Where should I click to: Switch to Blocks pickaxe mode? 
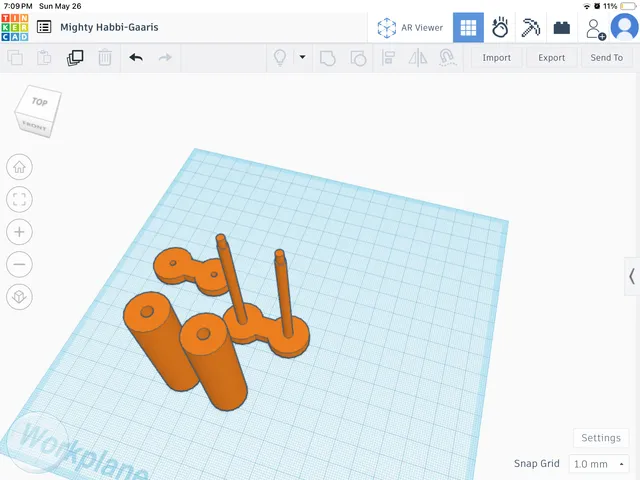(x=531, y=27)
